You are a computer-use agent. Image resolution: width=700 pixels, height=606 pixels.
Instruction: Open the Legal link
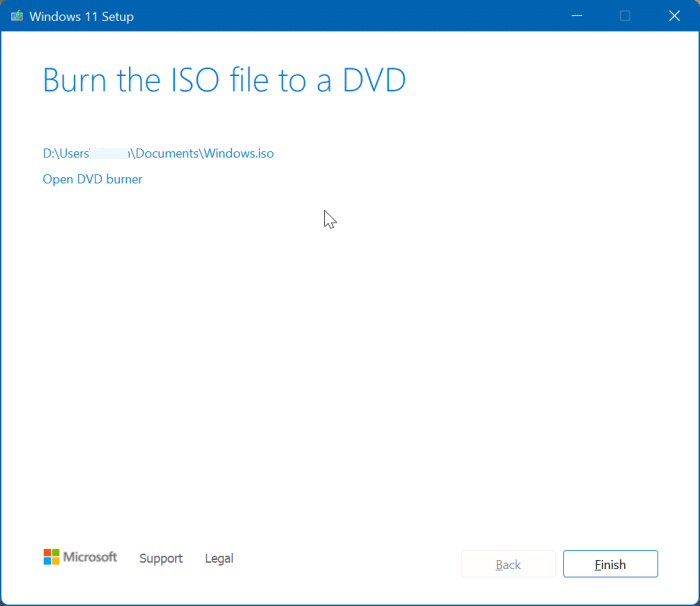(219, 558)
